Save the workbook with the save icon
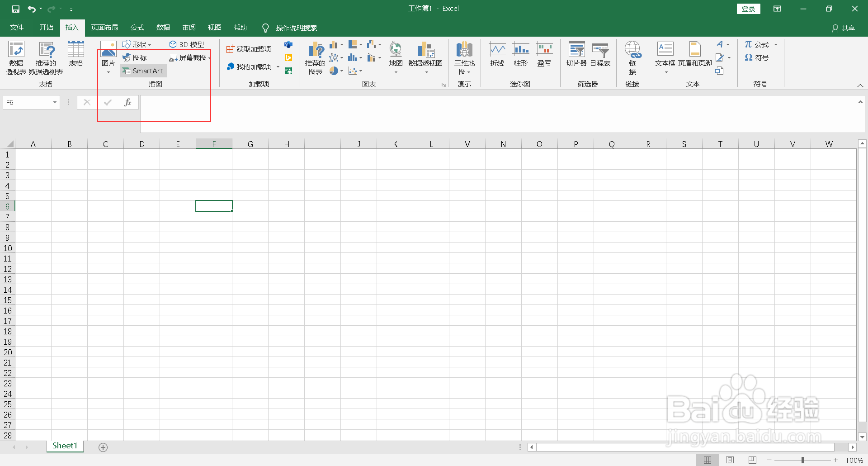868x466 pixels. pyautogui.click(x=16, y=9)
